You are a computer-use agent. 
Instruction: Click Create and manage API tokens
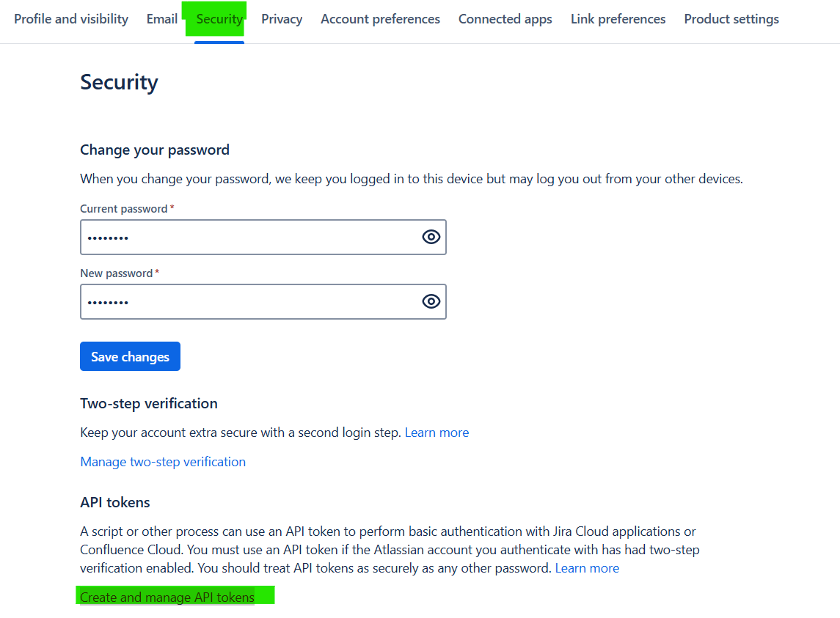pyautogui.click(x=167, y=597)
